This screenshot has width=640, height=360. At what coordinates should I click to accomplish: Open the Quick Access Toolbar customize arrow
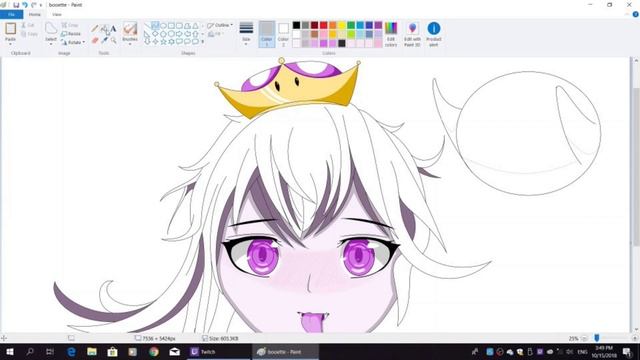click(x=41, y=5)
